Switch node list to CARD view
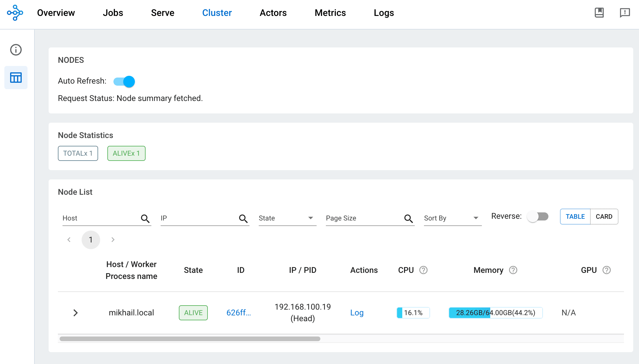639x364 pixels. (604, 216)
